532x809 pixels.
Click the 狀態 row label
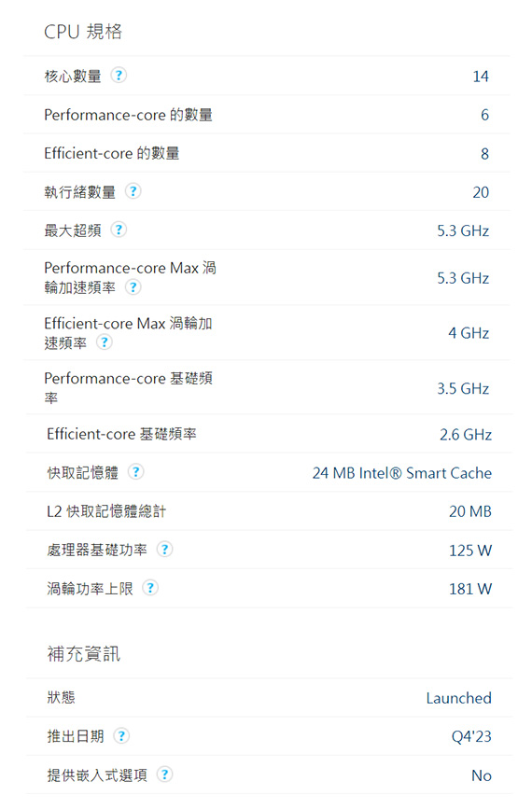tap(61, 698)
